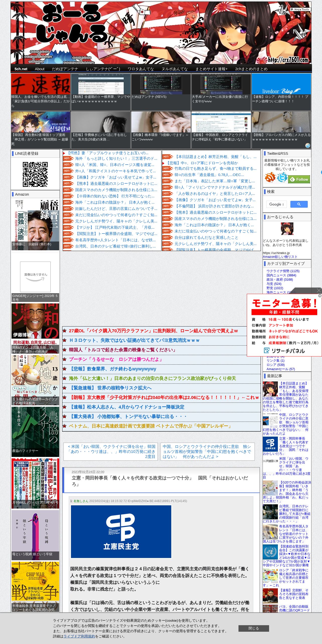Screen dimensions: 322x644
Task: Open the 野党 (1022) category
Action: 275,288
